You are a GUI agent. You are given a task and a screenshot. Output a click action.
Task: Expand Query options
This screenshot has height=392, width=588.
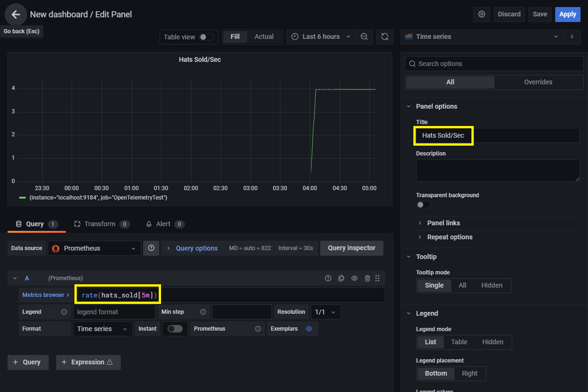coord(192,248)
